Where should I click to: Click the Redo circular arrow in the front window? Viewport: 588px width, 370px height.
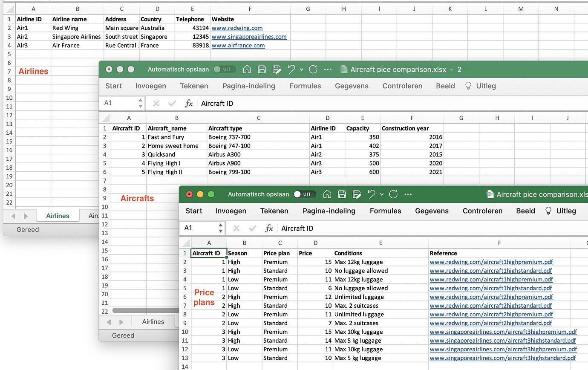point(393,194)
